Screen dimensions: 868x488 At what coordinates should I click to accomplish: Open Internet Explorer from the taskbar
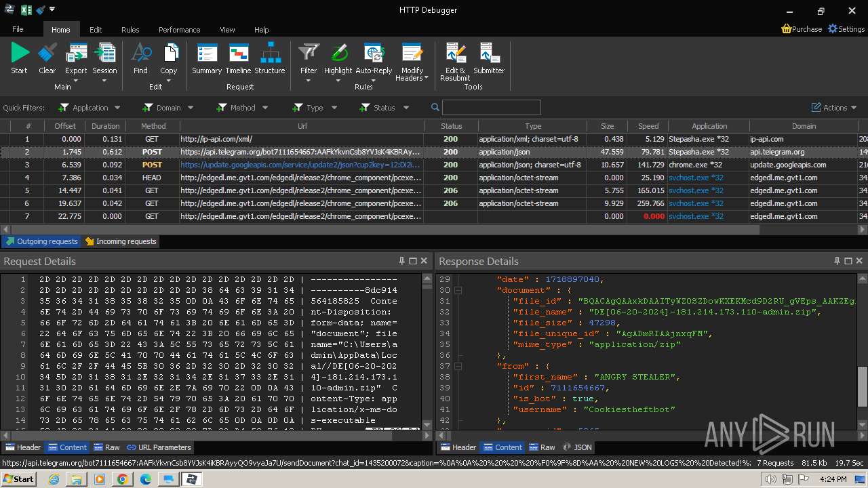pos(54,479)
